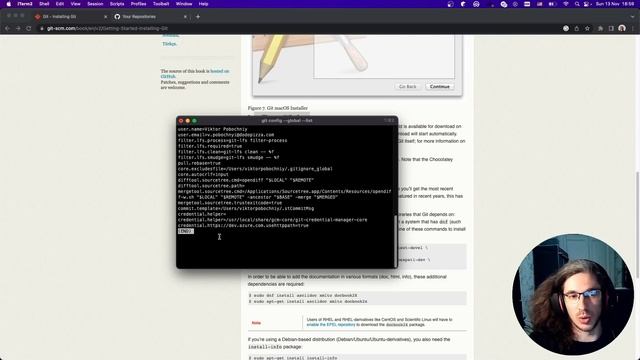Click the filter.lfs.required=true line
Image resolution: width=640 pixels, height=360 pixels.
(x=210, y=146)
